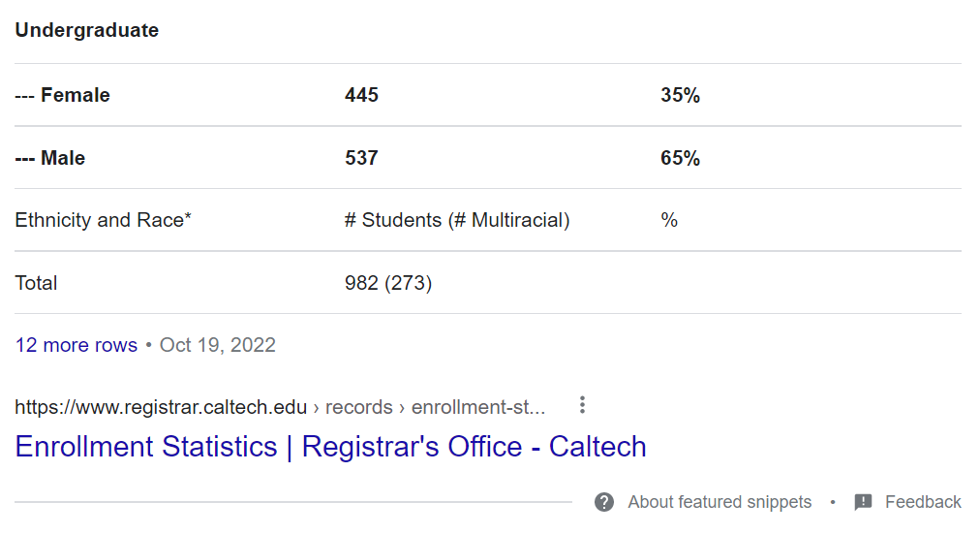Click the question mark help icon
This screenshot has width=980, height=534.
pos(604,502)
